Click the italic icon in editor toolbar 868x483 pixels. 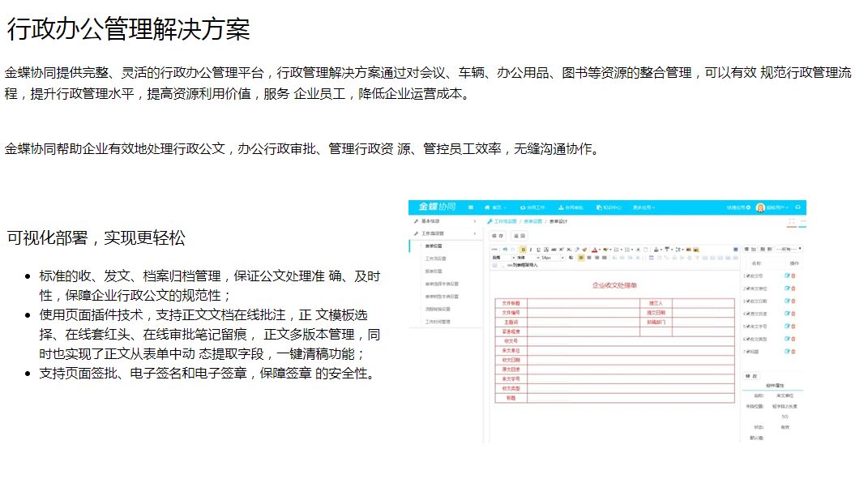(x=530, y=250)
